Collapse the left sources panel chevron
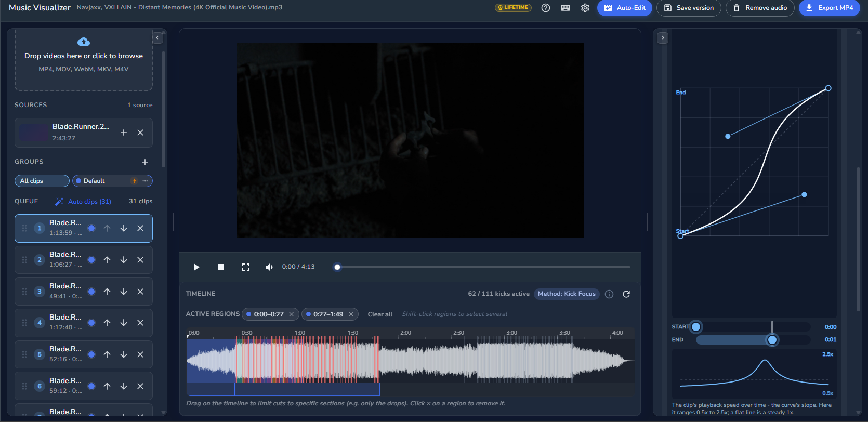This screenshot has width=868, height=422. point(157,38)
